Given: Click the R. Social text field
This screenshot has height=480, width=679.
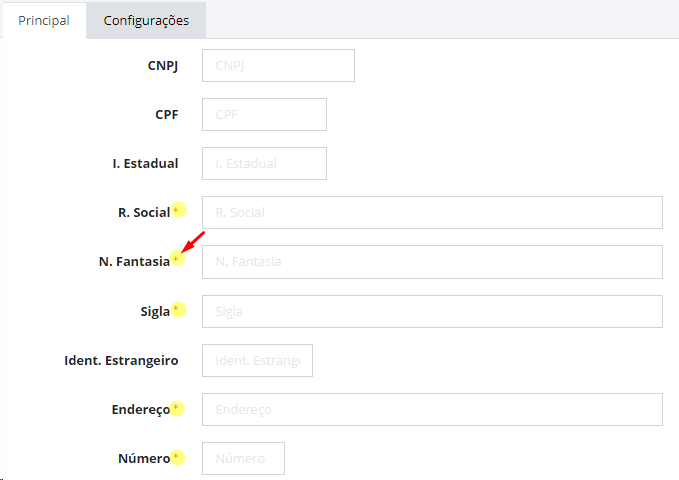Looking at the screenshot, I should click(x=432, y=212).
